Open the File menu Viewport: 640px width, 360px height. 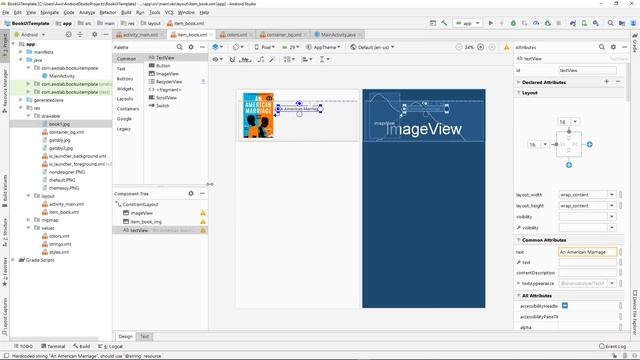pyautogui.click(x=6, y=13)
